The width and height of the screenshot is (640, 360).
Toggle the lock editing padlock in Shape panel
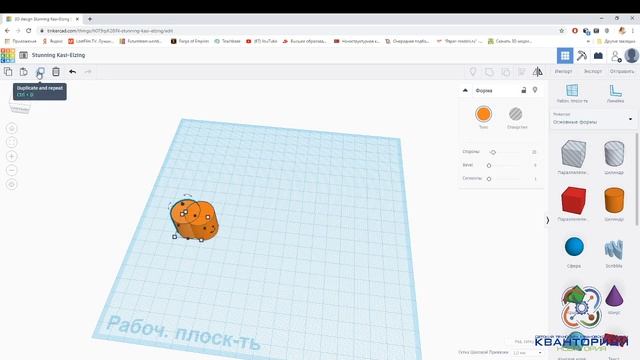(524, 90)
